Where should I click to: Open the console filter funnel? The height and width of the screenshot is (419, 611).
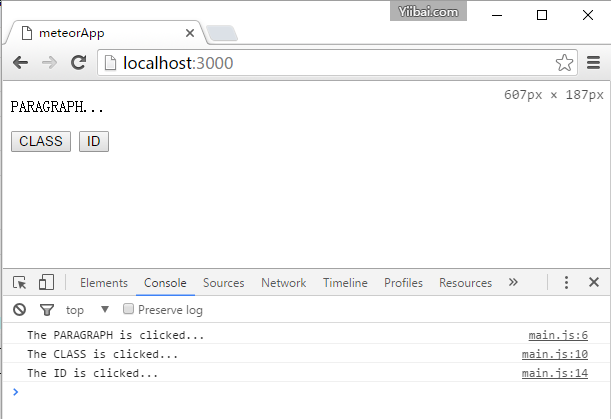(46, 310)
